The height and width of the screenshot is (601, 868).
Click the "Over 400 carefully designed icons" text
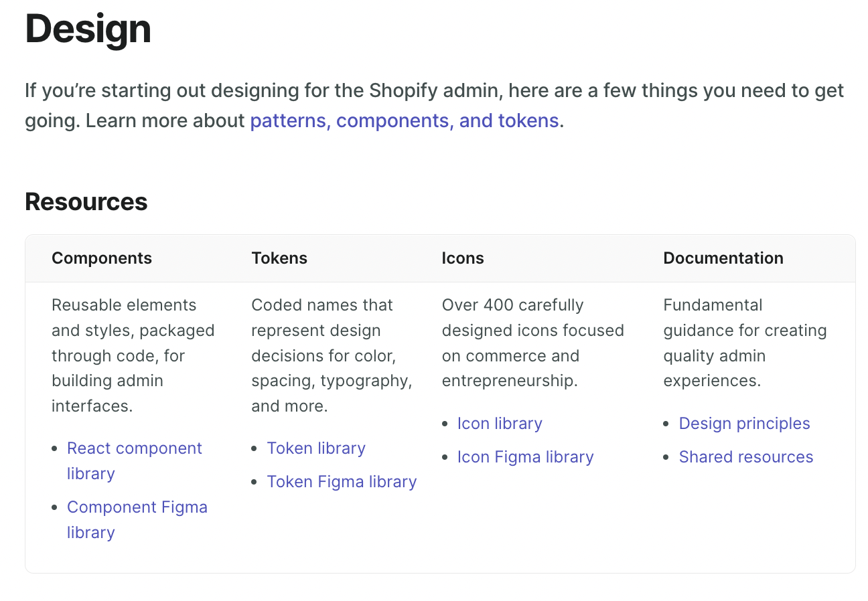pyautogui.click(x=532, y=343)
